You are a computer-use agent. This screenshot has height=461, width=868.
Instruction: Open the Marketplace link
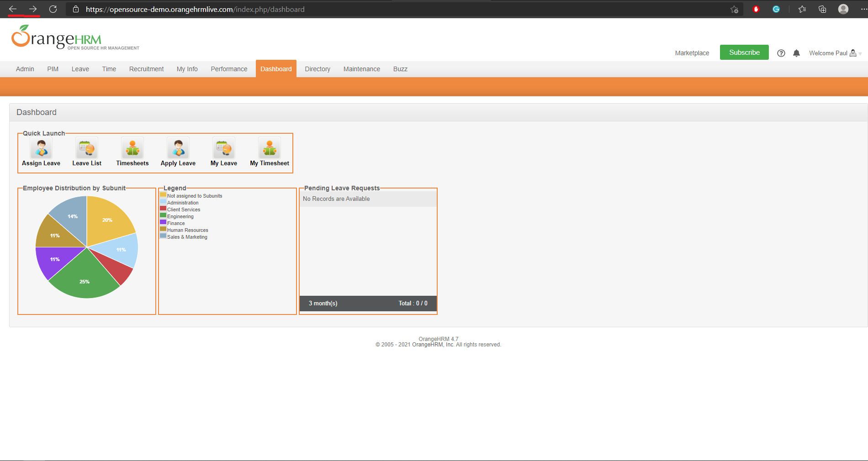coord(692,53)
